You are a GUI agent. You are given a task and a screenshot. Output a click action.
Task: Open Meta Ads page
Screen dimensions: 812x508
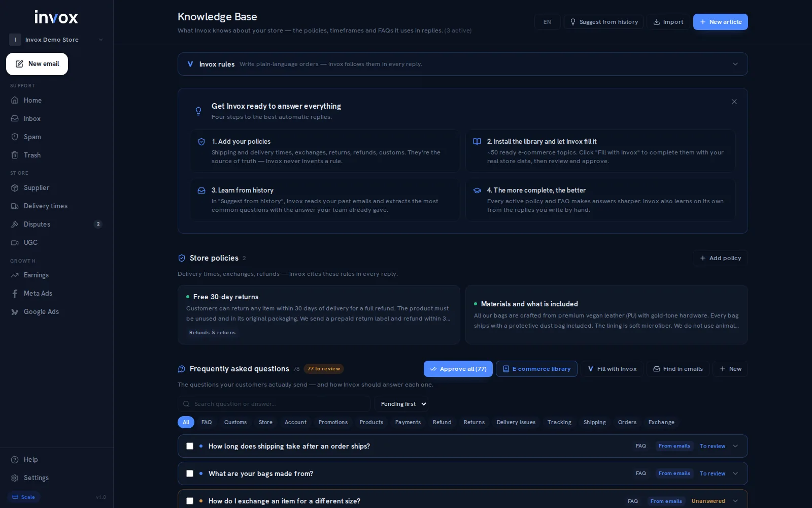pyautogui.click(x=56, y=293)
